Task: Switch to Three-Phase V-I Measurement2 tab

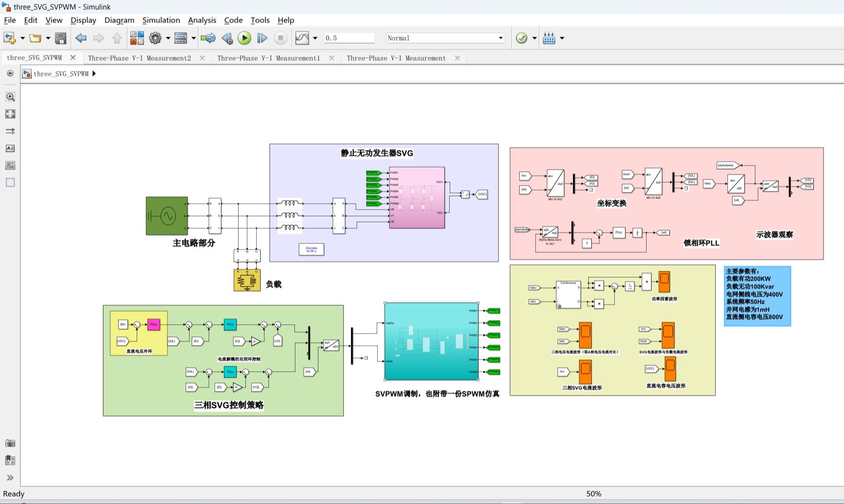Action: (x=140, y=58)
